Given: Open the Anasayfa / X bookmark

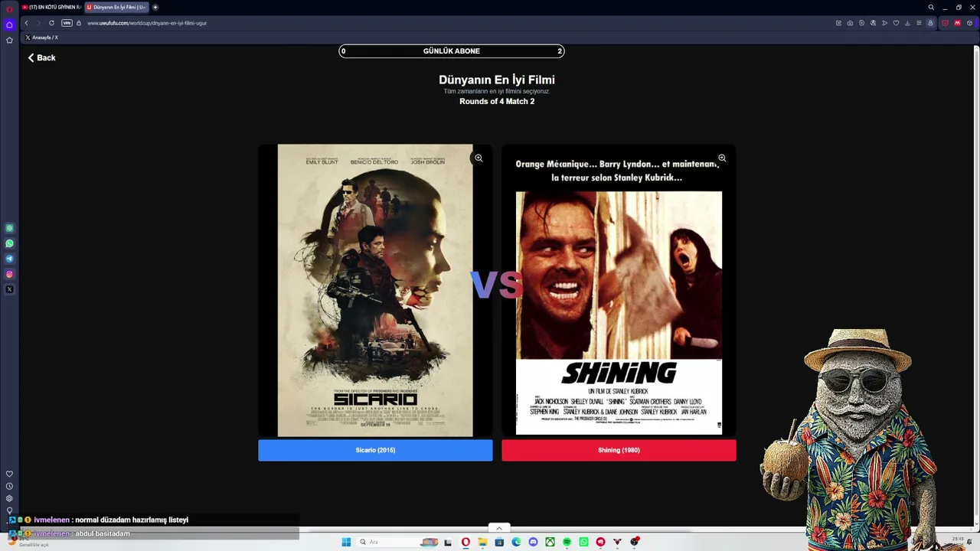Looking at the screenshot, I should click(41, 37).
